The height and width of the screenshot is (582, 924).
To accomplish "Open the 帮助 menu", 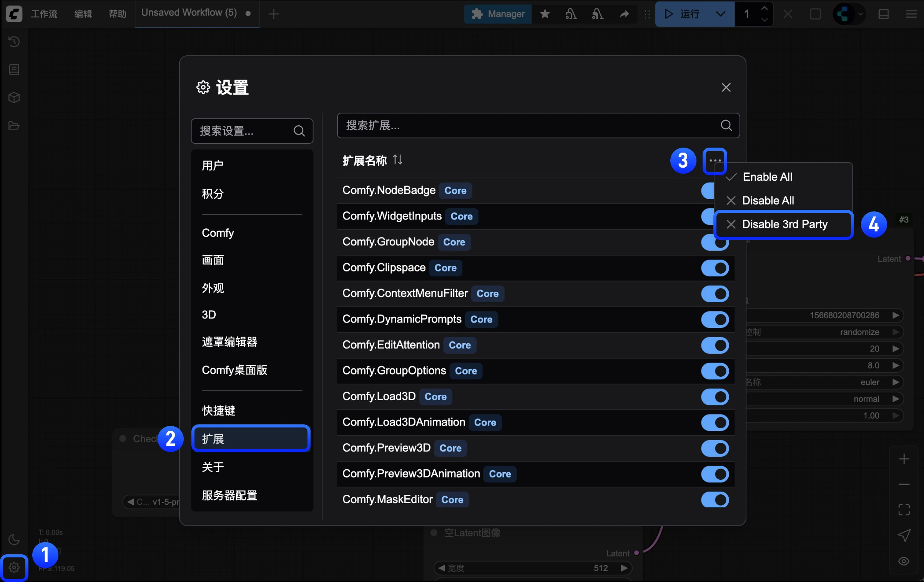I will (117, 14).
